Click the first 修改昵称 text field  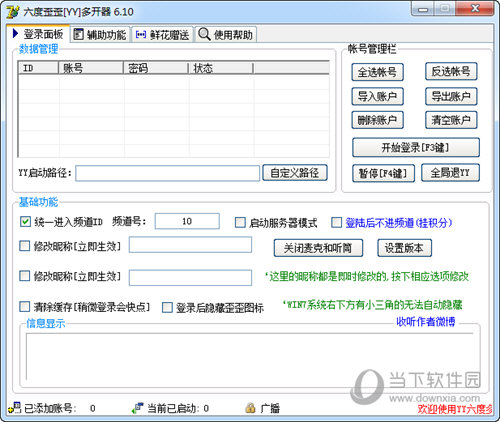coord(190,245)
